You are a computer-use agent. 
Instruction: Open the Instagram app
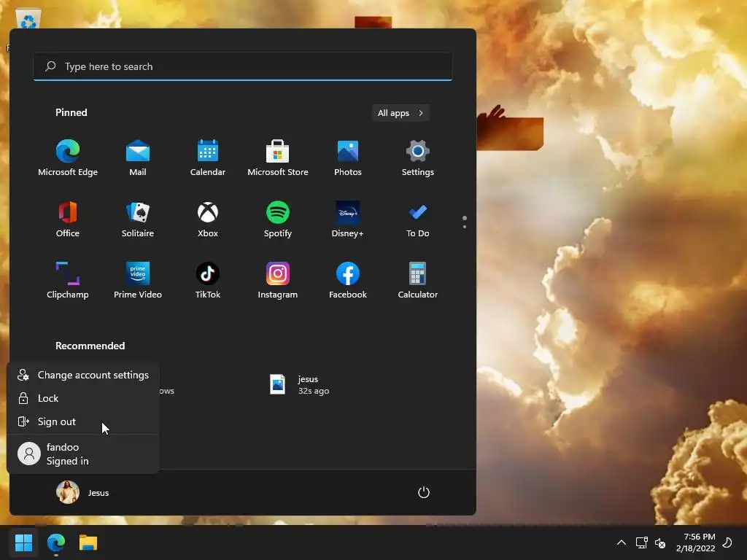(x=278, y=281)
